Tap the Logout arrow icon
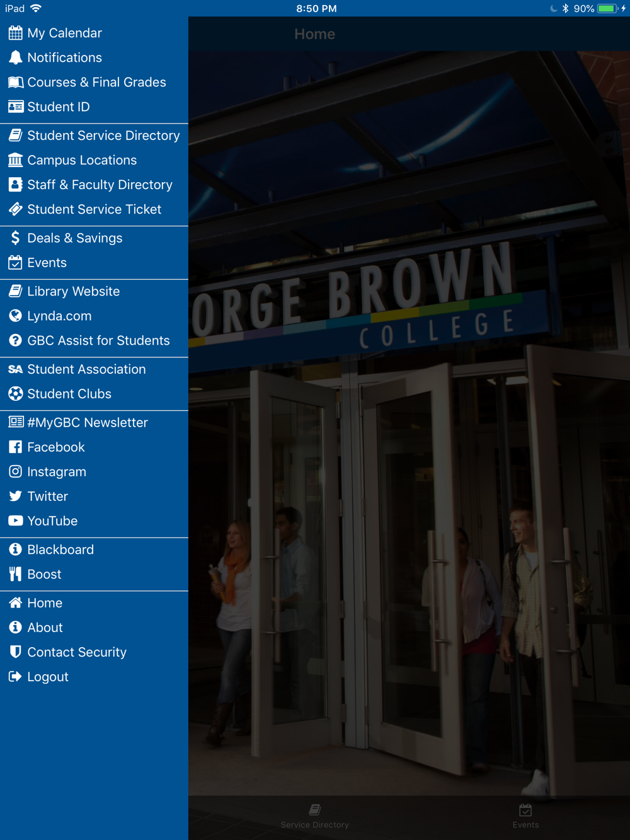Screen dimensions: 630x840 click(x=16, y=676)
